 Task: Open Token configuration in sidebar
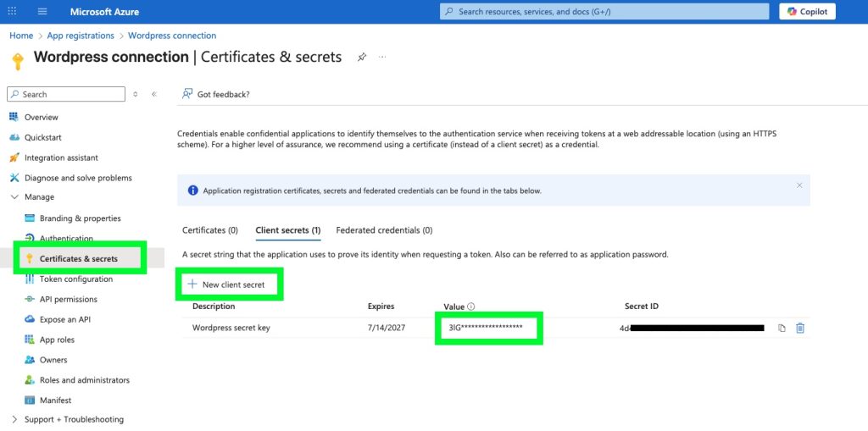coord(75,279)
